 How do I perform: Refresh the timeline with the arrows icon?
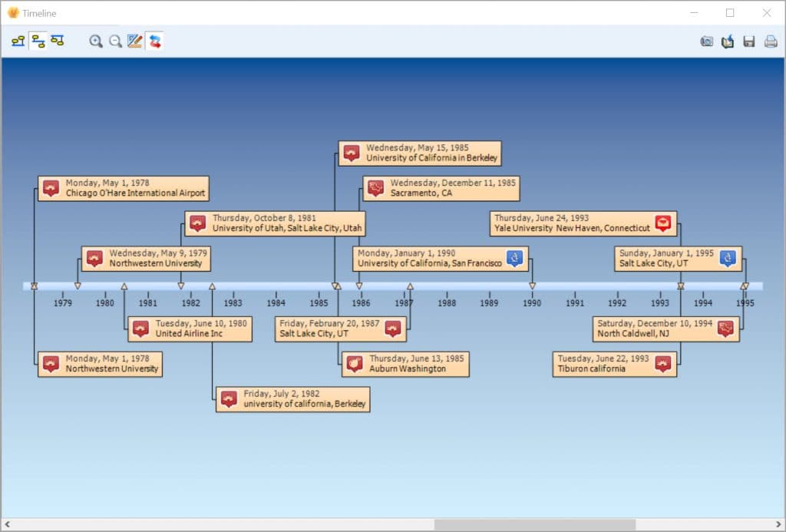tap(154, 41)
